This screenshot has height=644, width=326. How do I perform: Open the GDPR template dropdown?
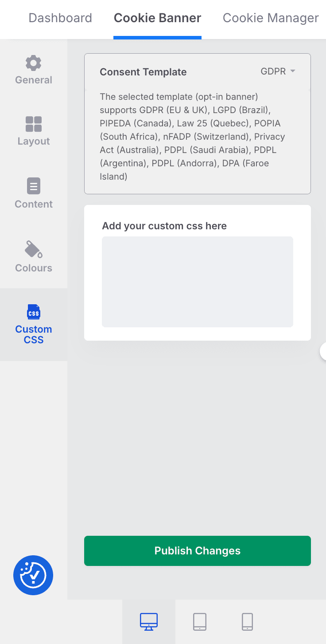(278, 71)
